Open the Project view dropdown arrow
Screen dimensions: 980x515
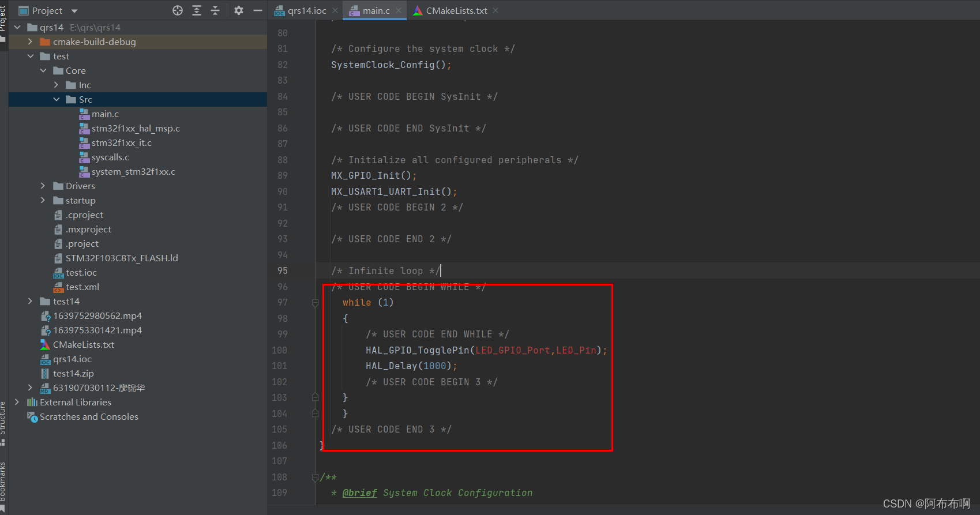pyautogui.click(x=74, y=11)
